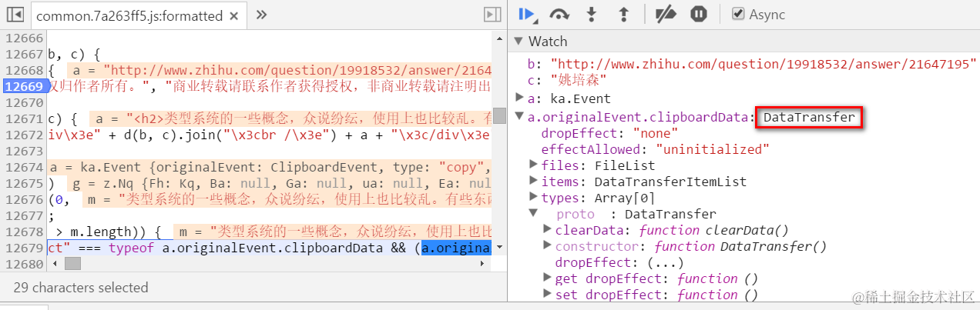Click editor vertical scrollbar up arrow
The width and height of the screenshot is (980, 310).
tap(498, 38)
